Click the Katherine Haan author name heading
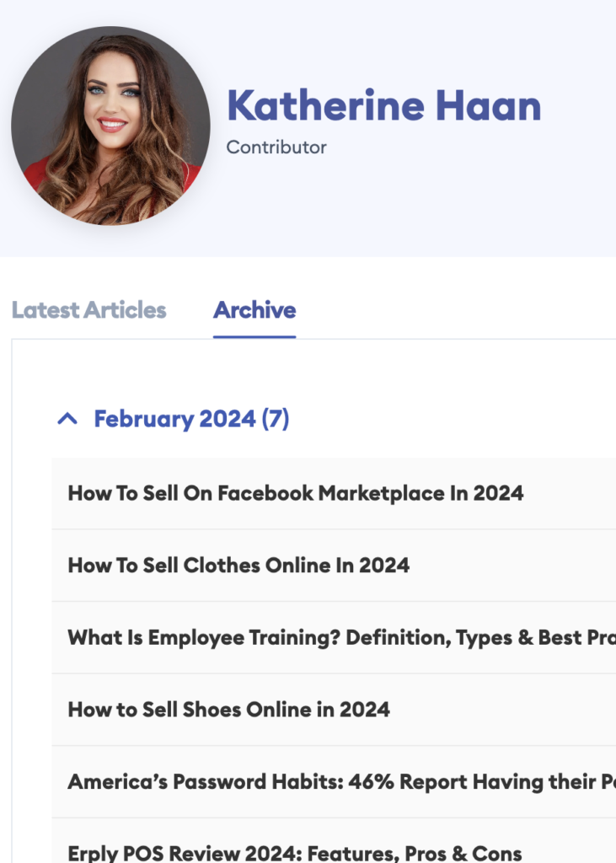Image resolution: width=616 pixels, height=863 pixels. point(383,106)
